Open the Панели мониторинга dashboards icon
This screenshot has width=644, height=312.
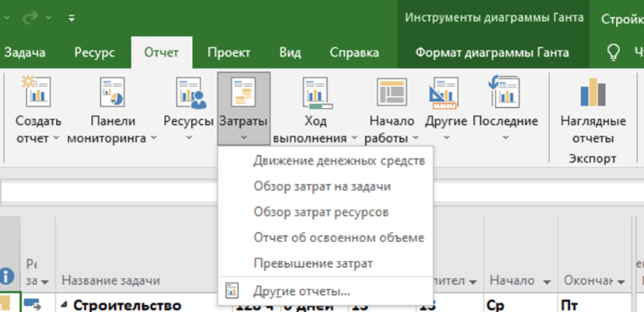[113, 92]
